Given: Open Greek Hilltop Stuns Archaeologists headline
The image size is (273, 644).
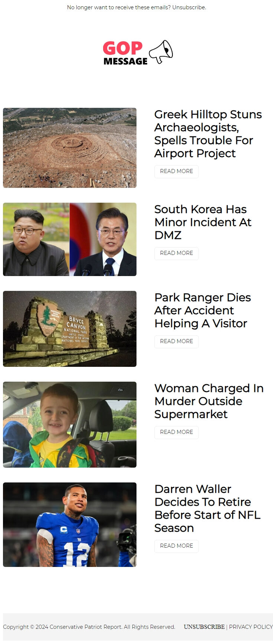Looking at the screenshot, I should [x=208, y=134].
